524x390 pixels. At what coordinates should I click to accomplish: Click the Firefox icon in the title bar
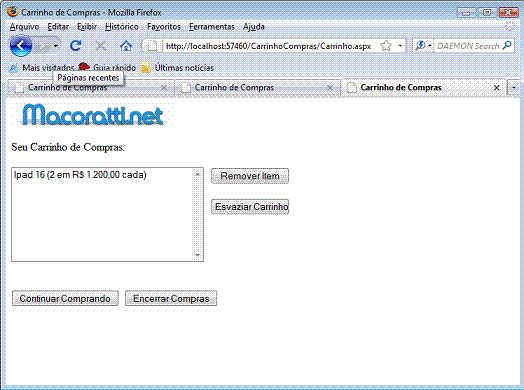(13, 12)
